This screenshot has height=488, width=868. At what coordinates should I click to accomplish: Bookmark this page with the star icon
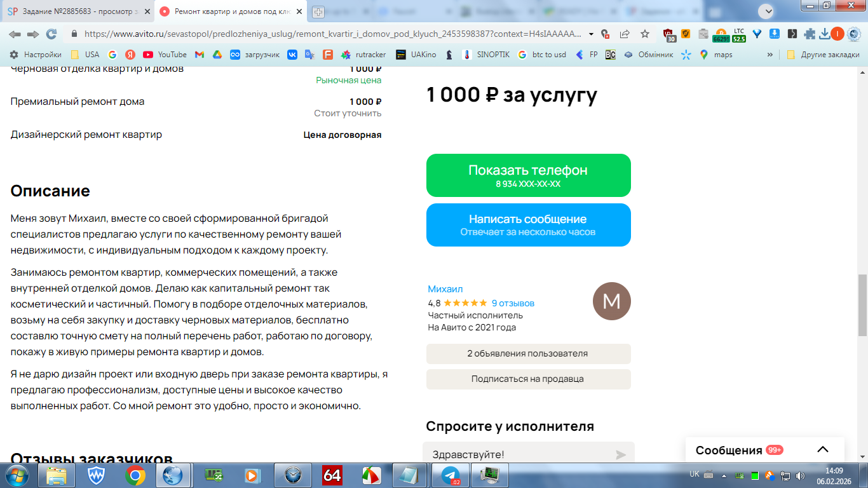click(645, 34)
